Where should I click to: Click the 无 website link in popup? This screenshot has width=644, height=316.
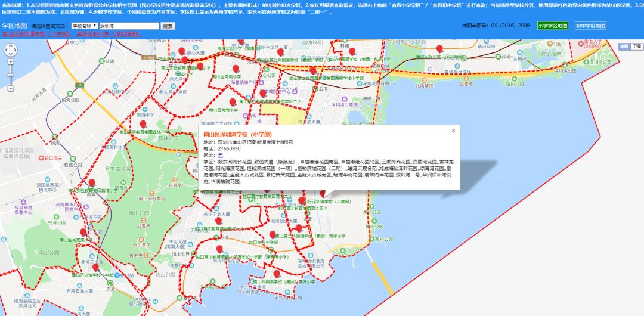point(220,154)
